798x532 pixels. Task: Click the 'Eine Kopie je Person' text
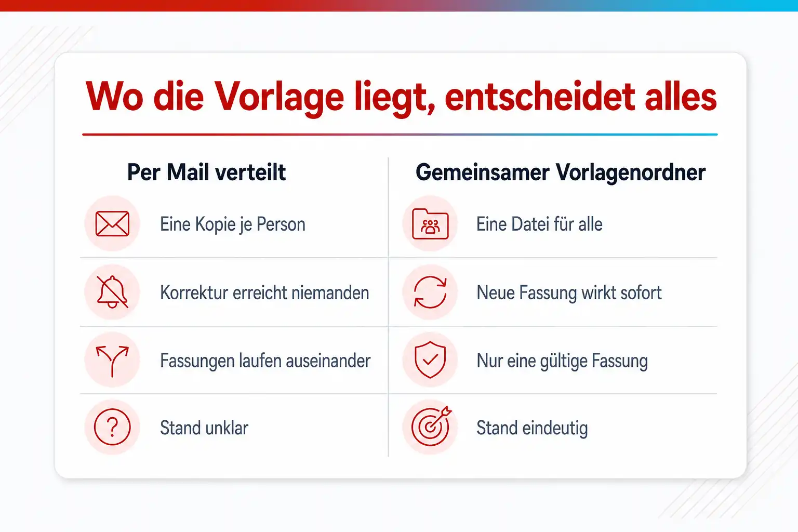click(x=233, y=224)
